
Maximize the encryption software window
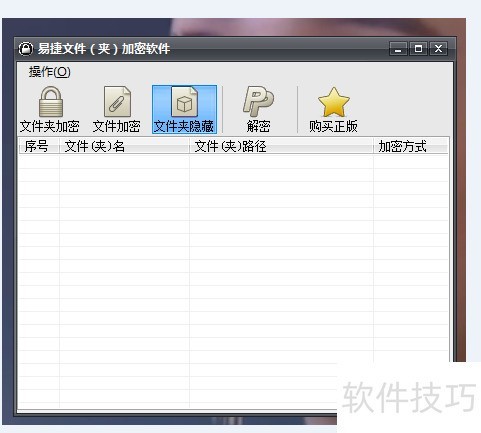(418, 49)
